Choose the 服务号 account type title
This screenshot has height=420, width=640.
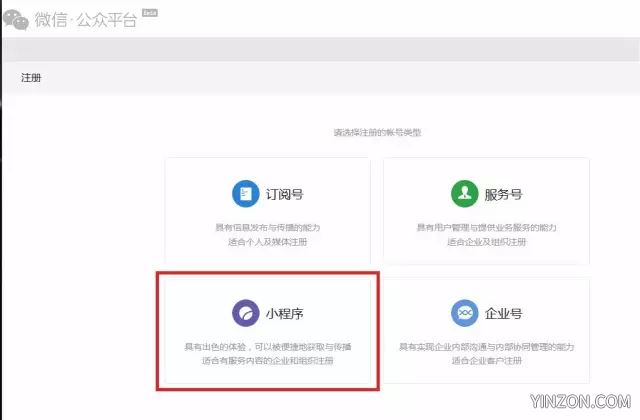point(504,194)
